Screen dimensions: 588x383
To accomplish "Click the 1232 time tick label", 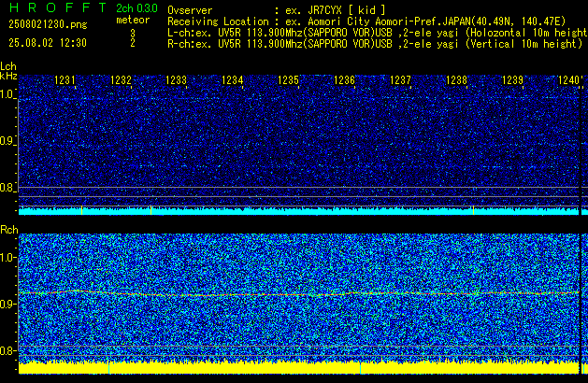I will (x=121, y=80).
